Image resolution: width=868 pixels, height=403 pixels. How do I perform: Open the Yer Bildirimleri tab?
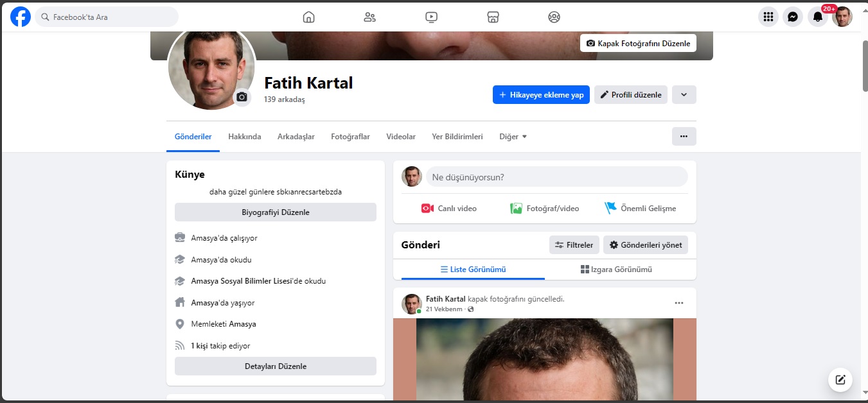point(457,137)
